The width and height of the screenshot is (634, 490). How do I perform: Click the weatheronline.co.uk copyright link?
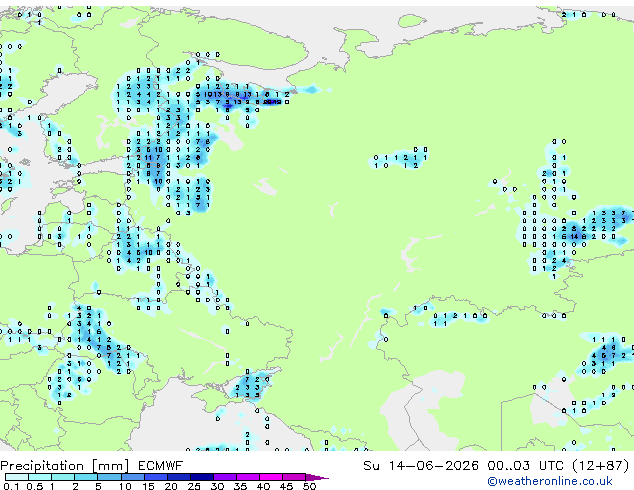pos(550,481)
